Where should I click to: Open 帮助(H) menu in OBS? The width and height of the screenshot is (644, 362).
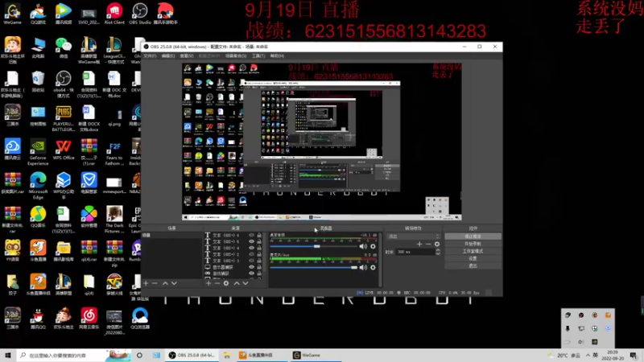pyautogui.click(x=277, y=56)
